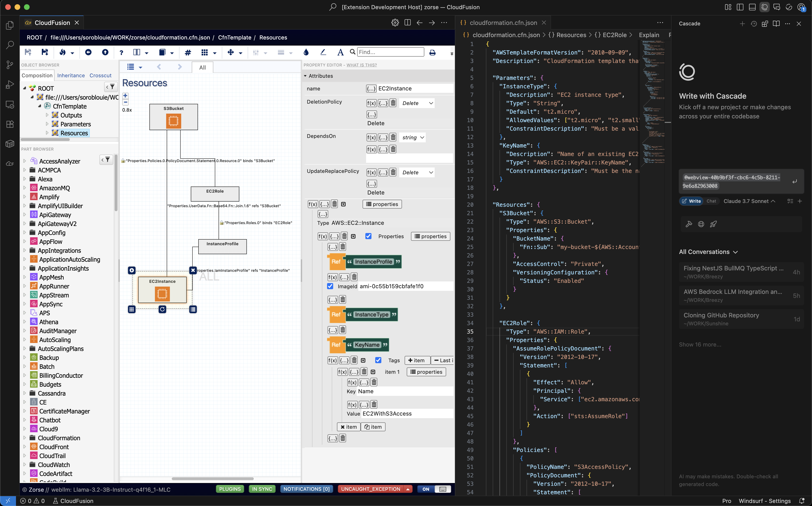
Task: Click the print icon in CloudFusion toolbar
Action: tap(433, 52)
